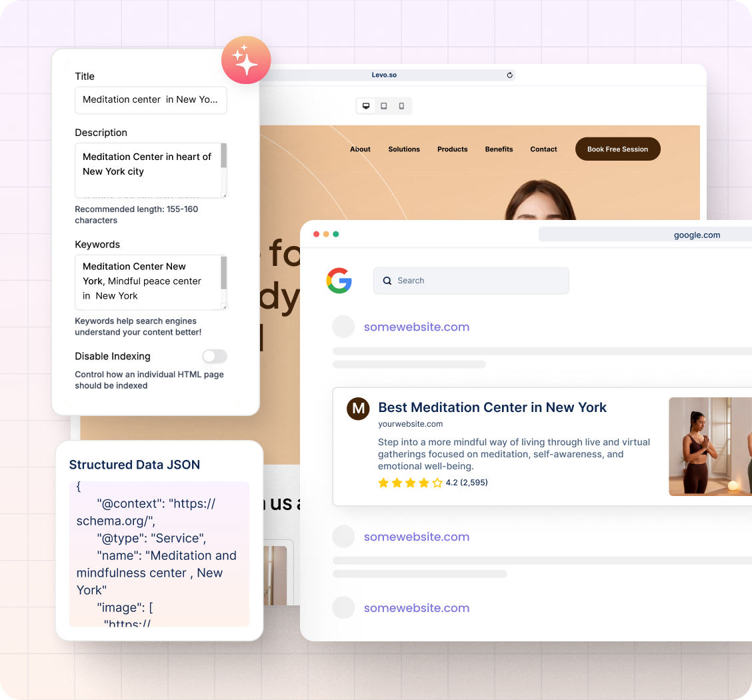
Task: Click the Keywords field scrollbar
Action: tap(224, 273)
